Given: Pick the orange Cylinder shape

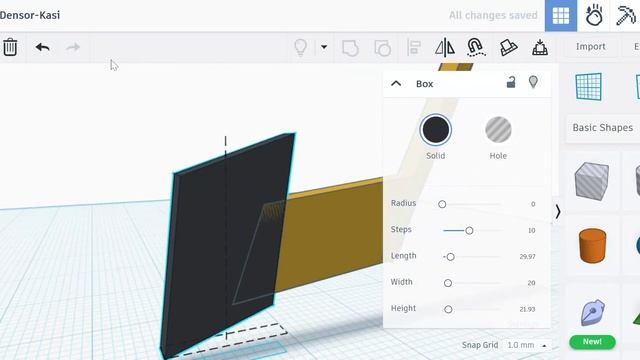Looking at the screenshot, I should pos(592,246).
